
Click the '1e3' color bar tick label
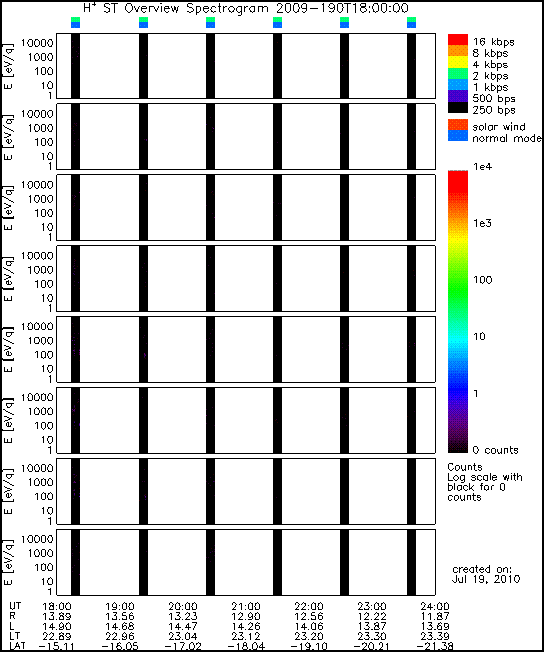482,223
